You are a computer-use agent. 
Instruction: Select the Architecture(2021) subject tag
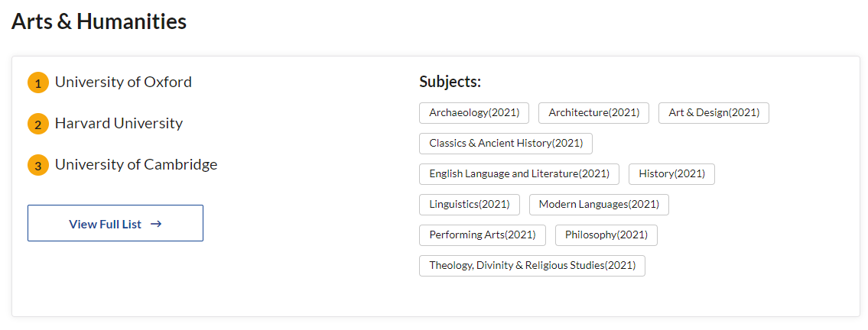(593, 112)
